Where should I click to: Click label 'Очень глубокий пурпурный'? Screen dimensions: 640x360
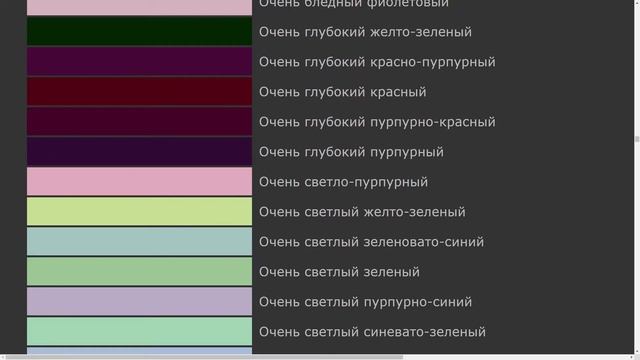point(351,152)
